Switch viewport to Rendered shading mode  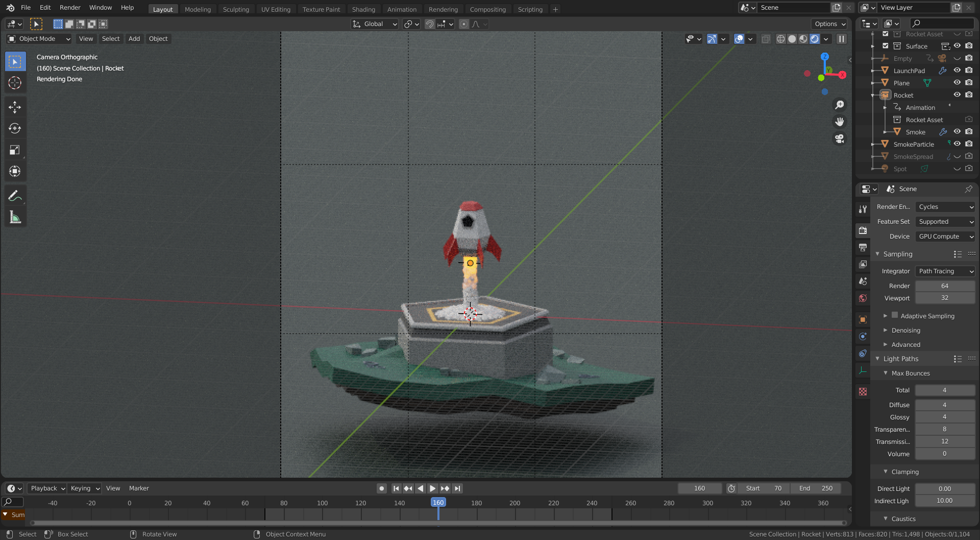(x=814, y=39)
